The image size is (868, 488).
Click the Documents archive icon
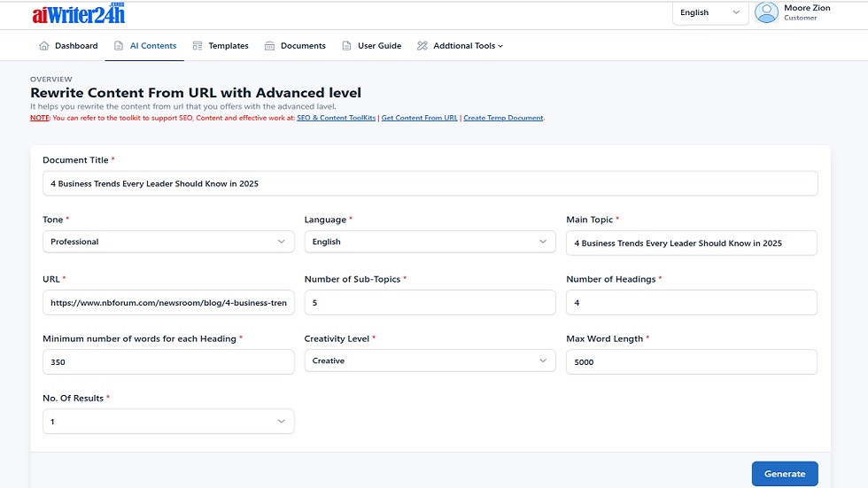coord(269,46)
